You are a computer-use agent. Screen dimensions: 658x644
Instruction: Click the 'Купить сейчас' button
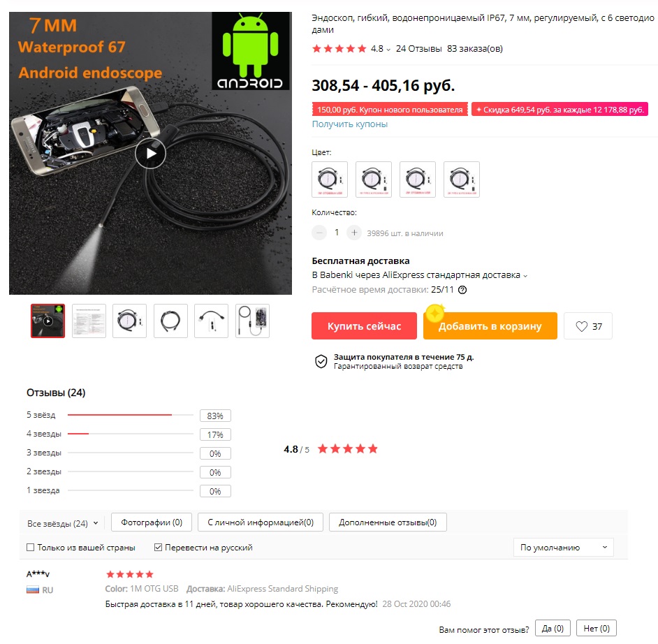(x=364, y=326)
